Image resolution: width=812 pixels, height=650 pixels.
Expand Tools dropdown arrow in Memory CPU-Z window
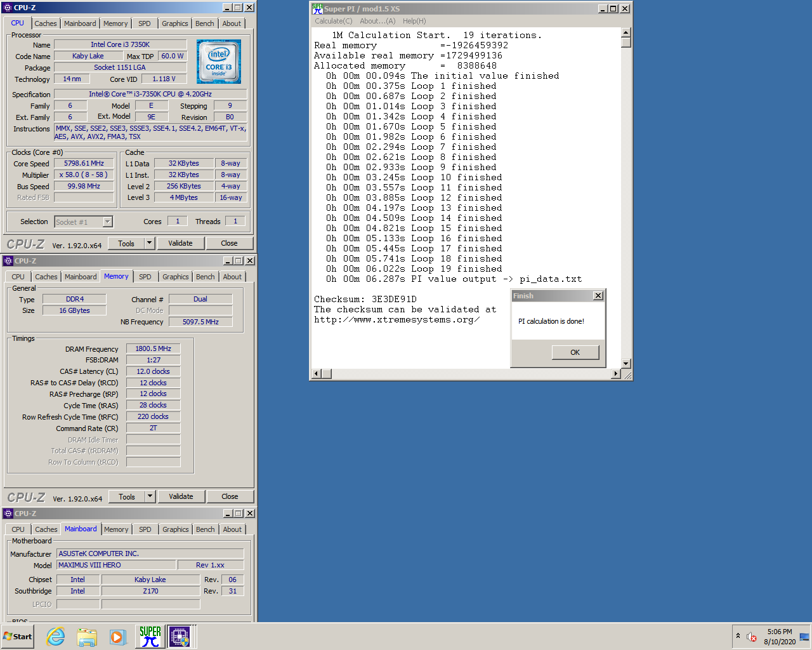pyautogui.click(x=150, y=496)
